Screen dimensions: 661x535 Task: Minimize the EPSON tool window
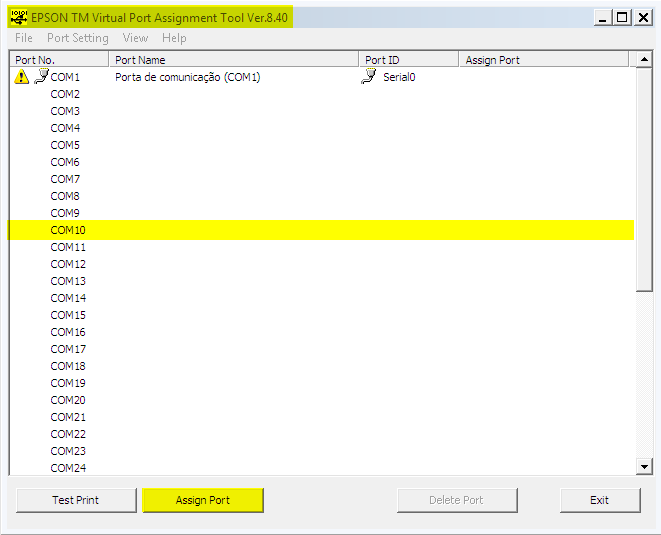point(603,18)
